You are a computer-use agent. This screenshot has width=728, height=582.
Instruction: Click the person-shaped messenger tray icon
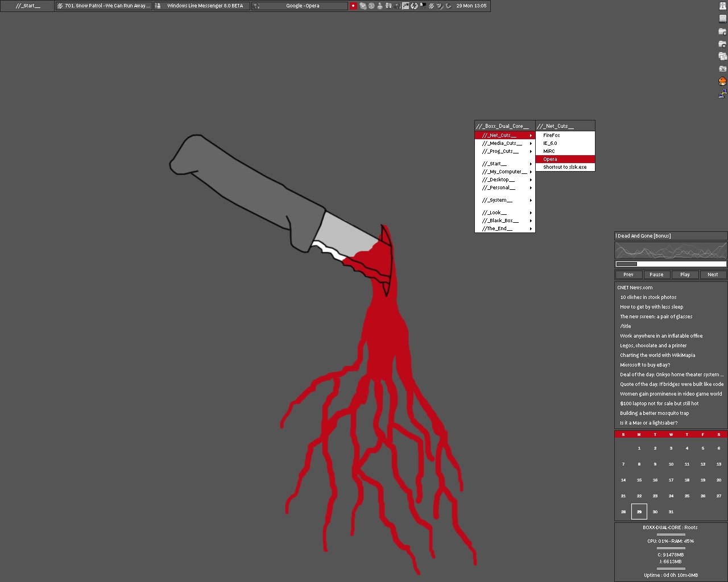380,6
